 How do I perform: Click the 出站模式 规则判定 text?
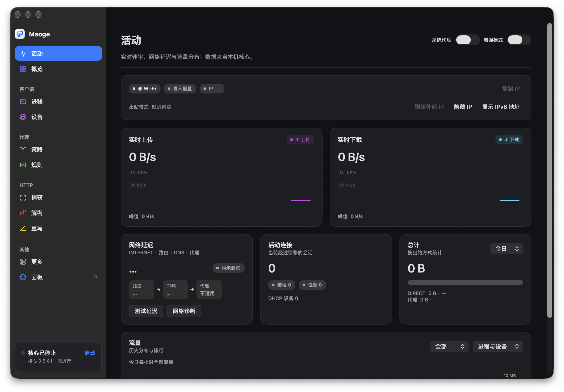click(150, 107)
